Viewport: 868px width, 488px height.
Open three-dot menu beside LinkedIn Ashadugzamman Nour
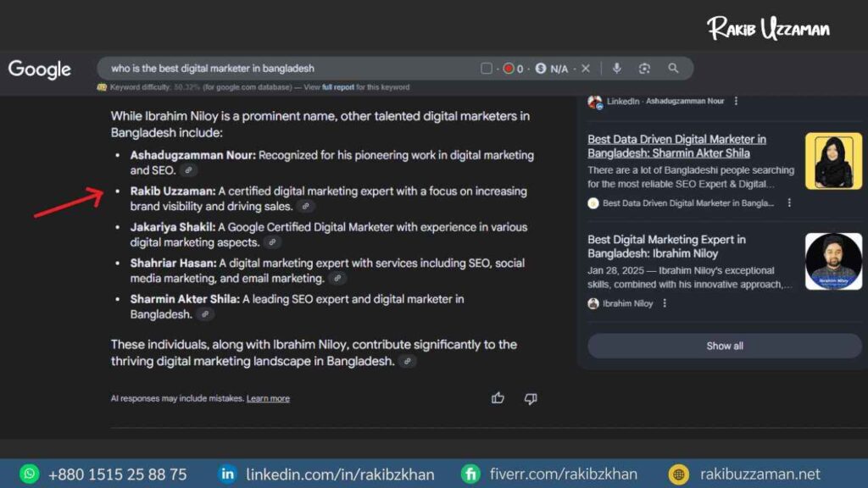pos(736,101)
